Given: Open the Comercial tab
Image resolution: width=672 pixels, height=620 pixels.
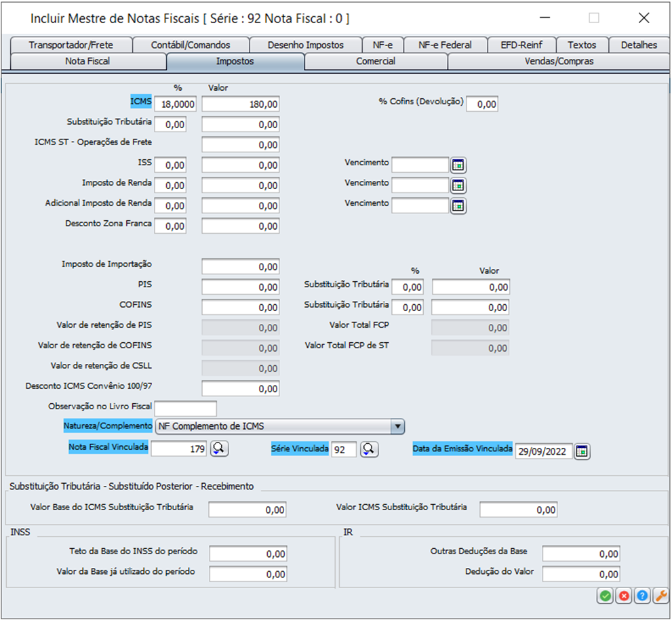Looking at the screenshot, I should tap(376, 61).
